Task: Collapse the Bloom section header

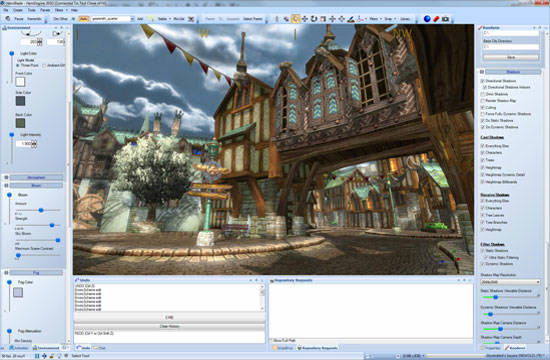Action: 36,186
